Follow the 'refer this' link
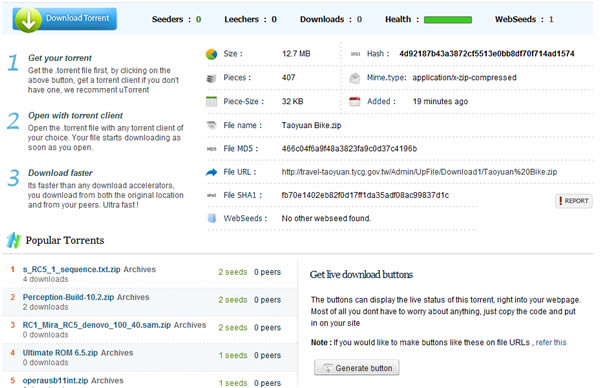Screen dimensions: 600x388 coord(551,342)
